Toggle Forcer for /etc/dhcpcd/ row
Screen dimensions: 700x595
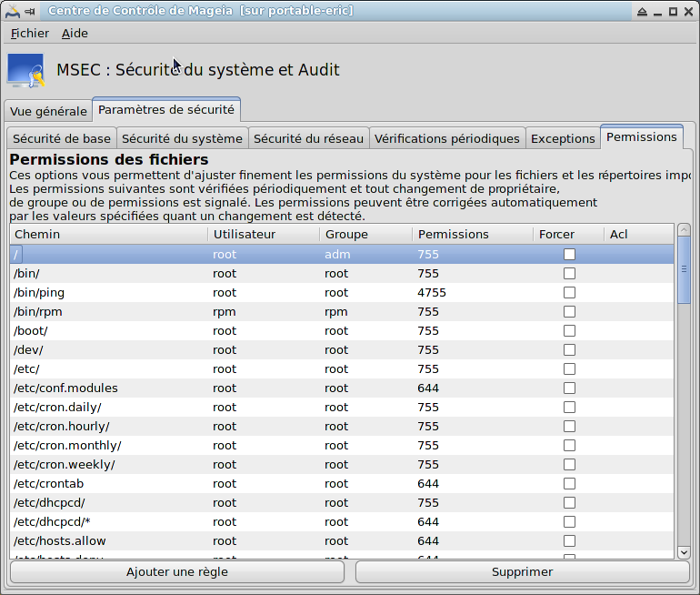(x=569, y=503)
